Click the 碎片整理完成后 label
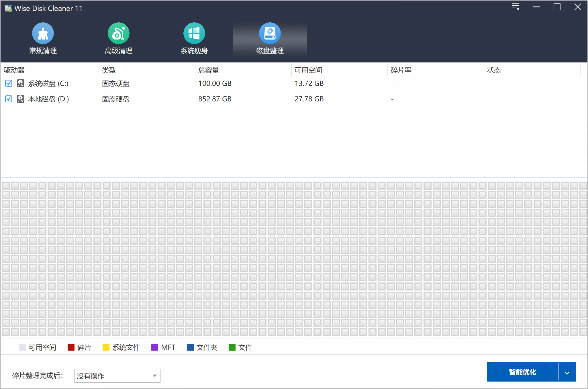This screenshot has width=588, height=389. (x=38, y=376)
